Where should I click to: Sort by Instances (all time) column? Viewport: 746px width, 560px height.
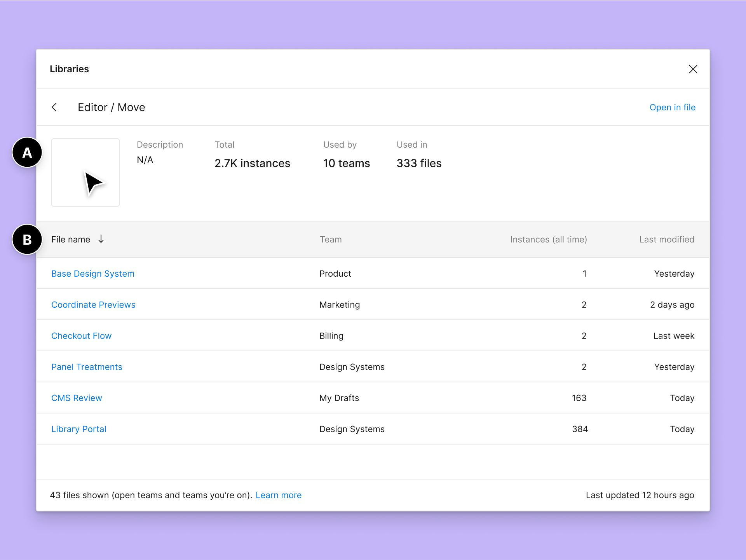click(x=548, y=239)
